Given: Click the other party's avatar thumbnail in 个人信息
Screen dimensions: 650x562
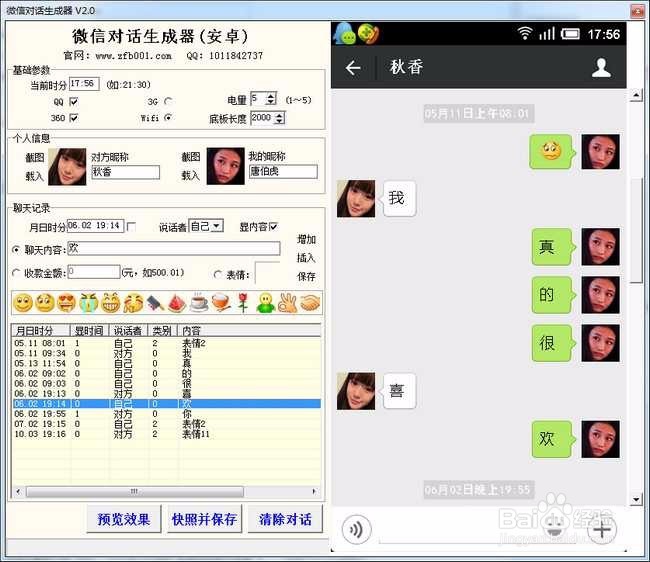Looking at the screenshot, I should coord(67,167).
